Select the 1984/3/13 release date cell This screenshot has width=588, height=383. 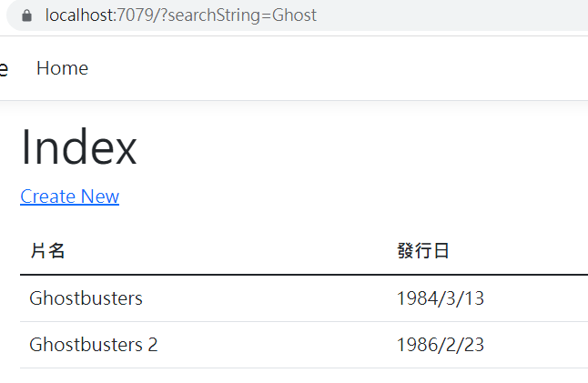[441, 298]
